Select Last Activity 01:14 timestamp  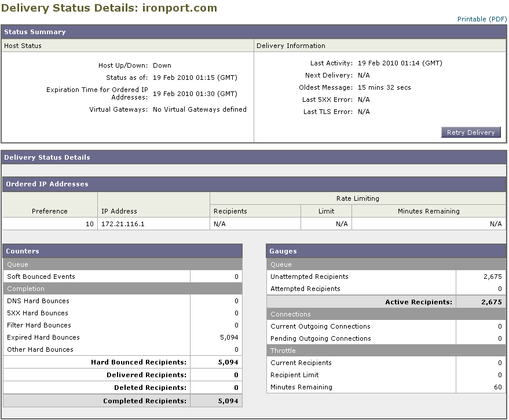[x=400, y=63]
